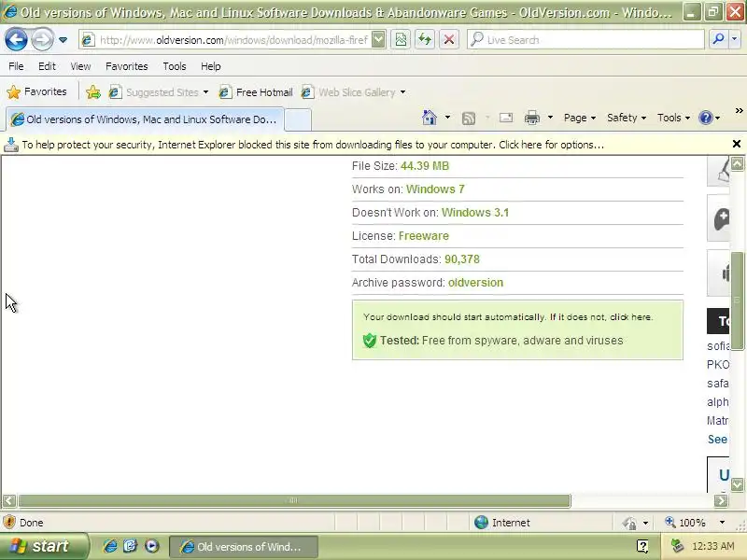The height and width of the screenshot is (560, 747).
Task: Click horizontal scrollbar right arrow
Action: (721, 500)
